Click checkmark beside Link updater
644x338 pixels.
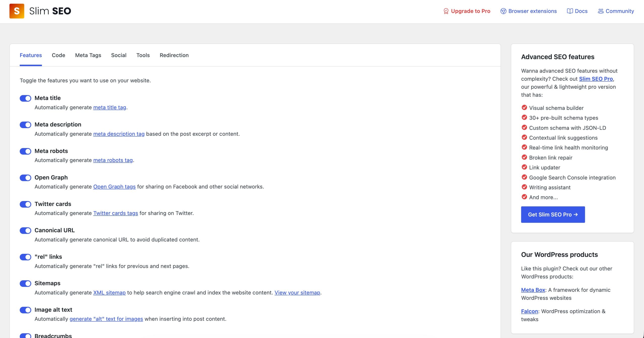point(524,167)
